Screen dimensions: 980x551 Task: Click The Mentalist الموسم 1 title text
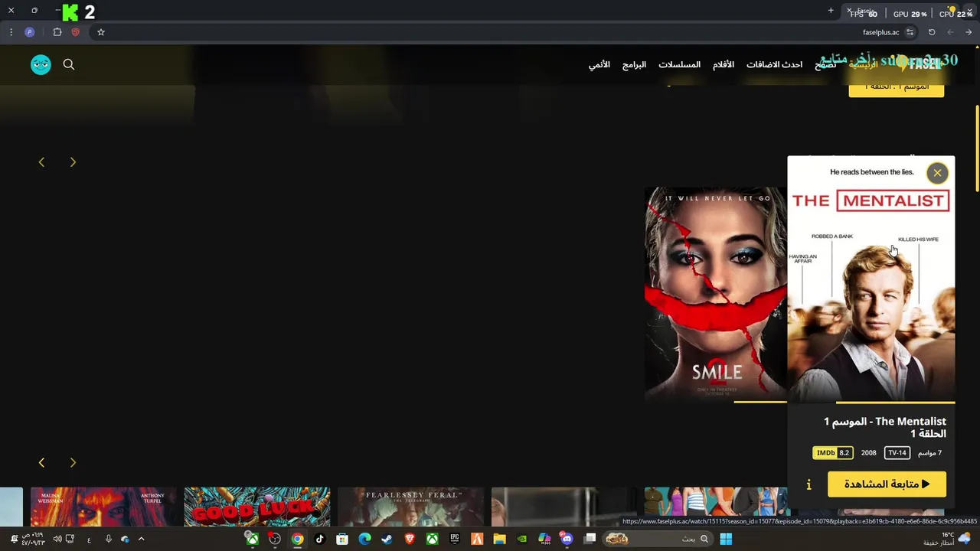(885, 427)
